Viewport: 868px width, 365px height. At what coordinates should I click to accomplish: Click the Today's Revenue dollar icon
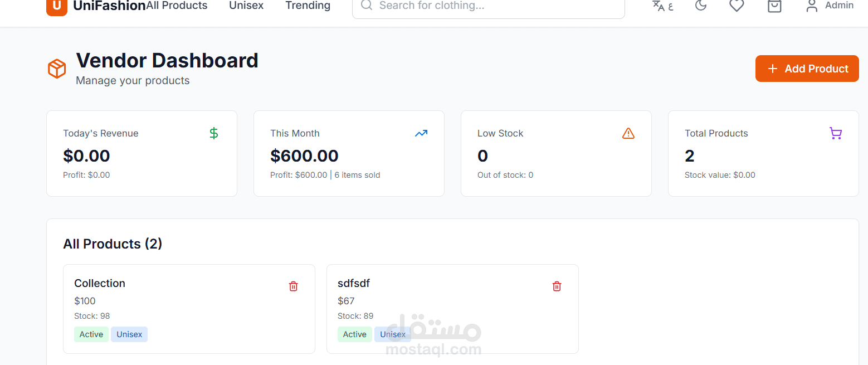[214, 133]
